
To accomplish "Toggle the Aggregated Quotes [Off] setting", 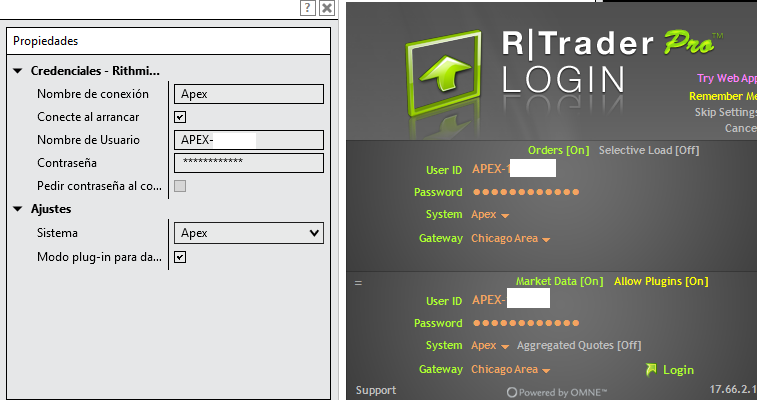I will tap(579, 345).
